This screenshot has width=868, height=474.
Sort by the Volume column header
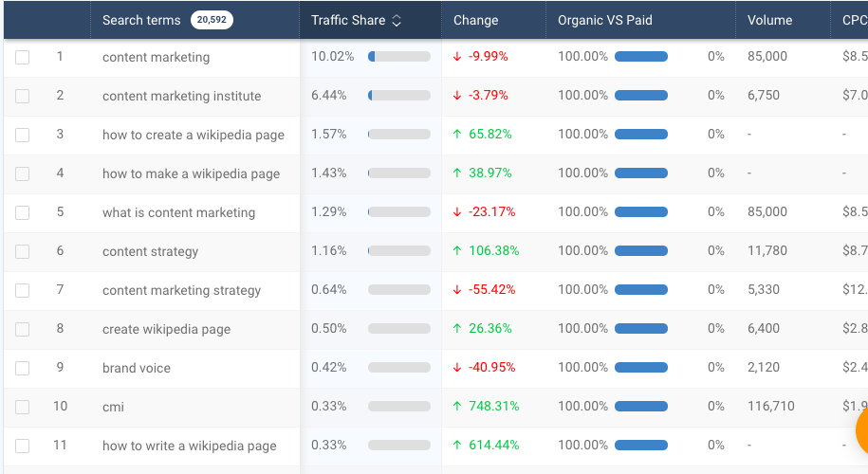tap(769, 21)
